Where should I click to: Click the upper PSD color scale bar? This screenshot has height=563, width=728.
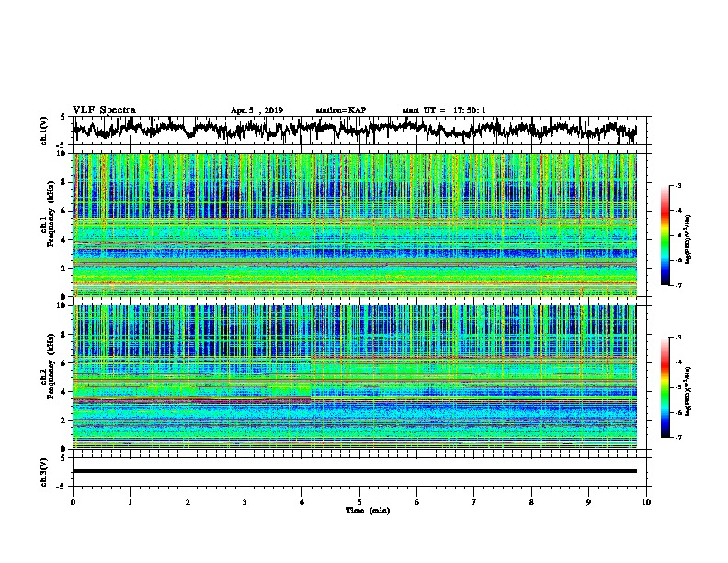(665, 236)
